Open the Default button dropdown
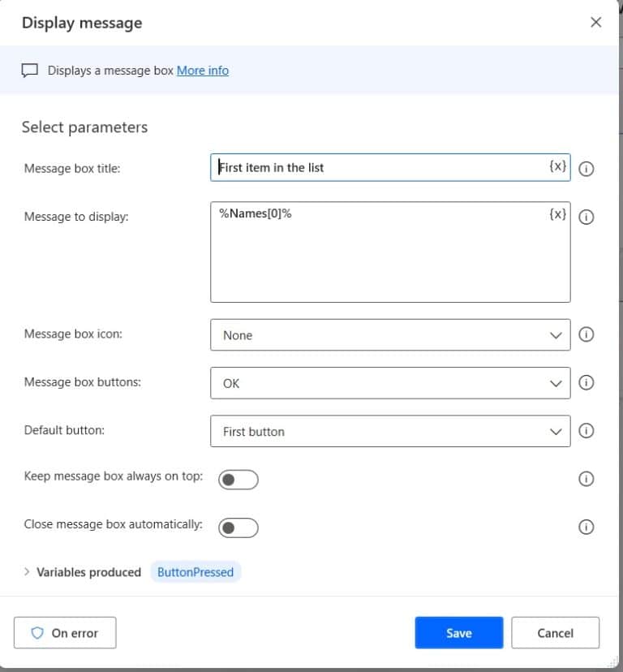Image resolution: width=623 pixels, height=672 pixels. 390,431
